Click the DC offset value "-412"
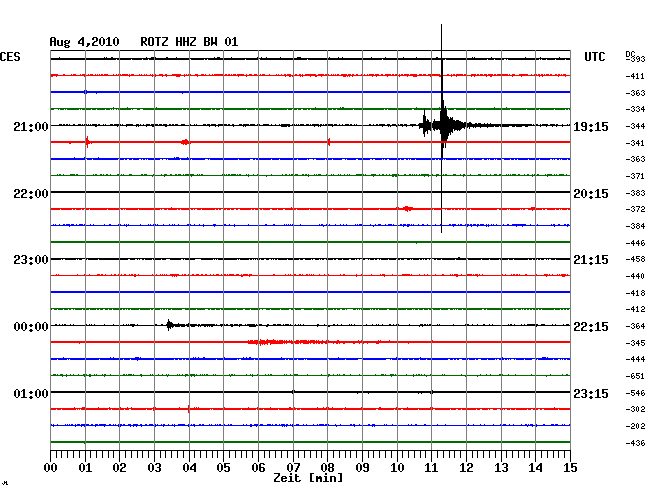Viewport: 650px width, 494px height. pos(635,309)
